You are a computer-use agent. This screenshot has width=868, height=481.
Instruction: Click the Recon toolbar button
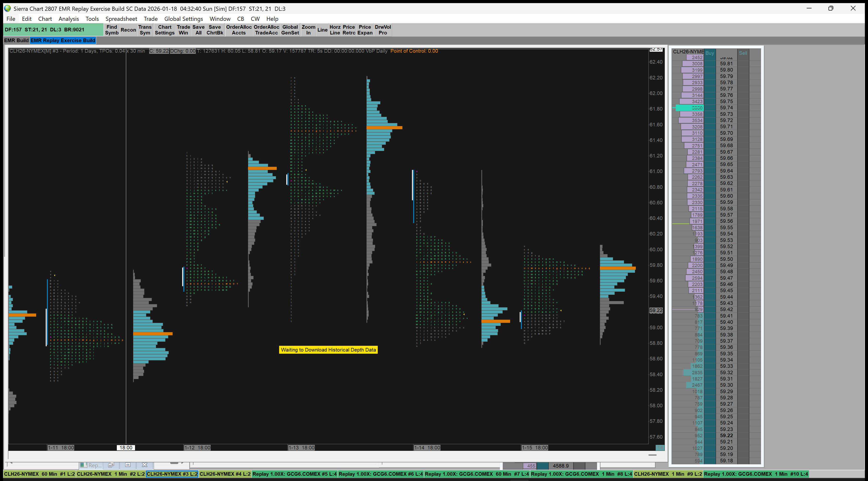coord(128,30)
